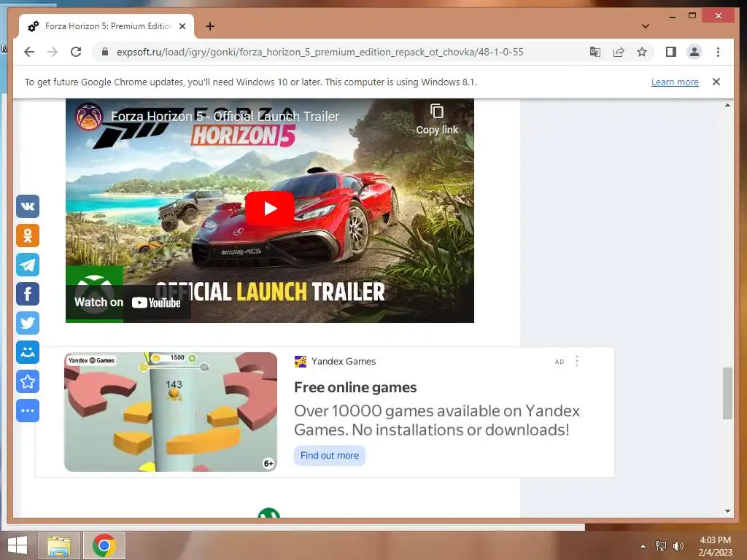747x560 pixels.
Task: Share page on VK
Action: point(28,206)
